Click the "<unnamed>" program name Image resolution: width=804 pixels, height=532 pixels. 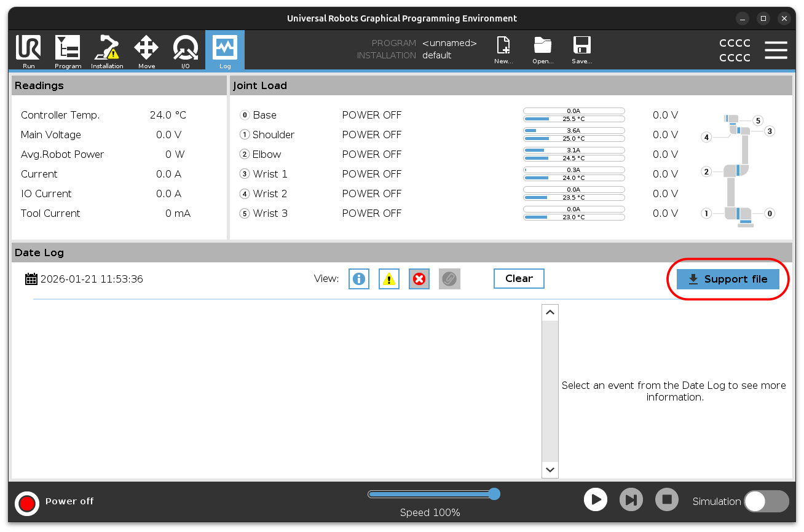tap(449, 43)
